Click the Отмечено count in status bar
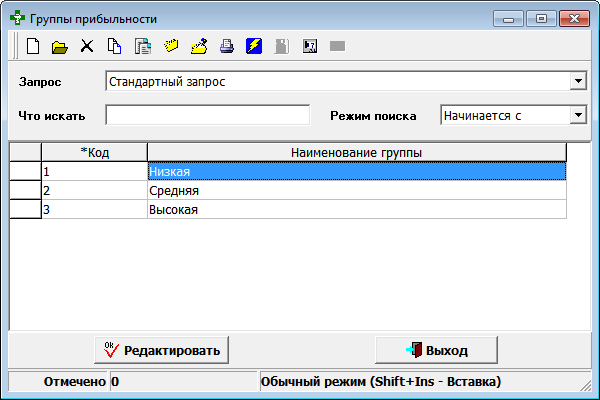The image size is (600, 400). point(184,381)
